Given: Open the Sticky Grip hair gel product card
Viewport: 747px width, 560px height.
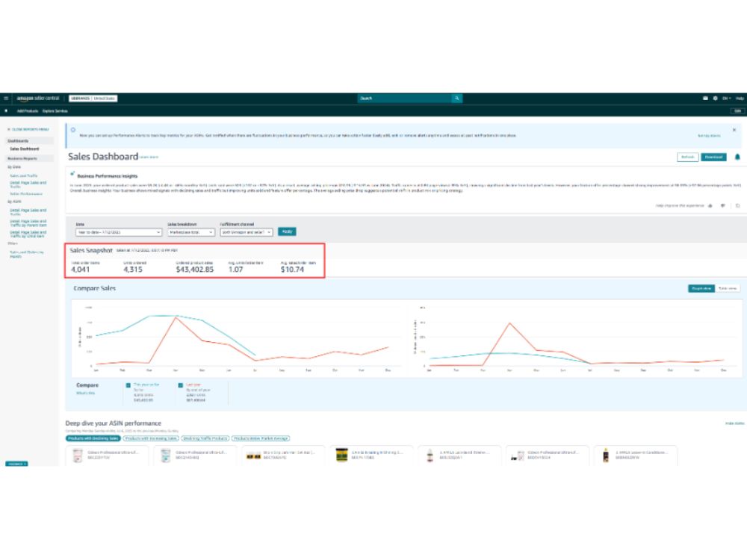Looking at the screenshot, I should click(x=283, y=455).
